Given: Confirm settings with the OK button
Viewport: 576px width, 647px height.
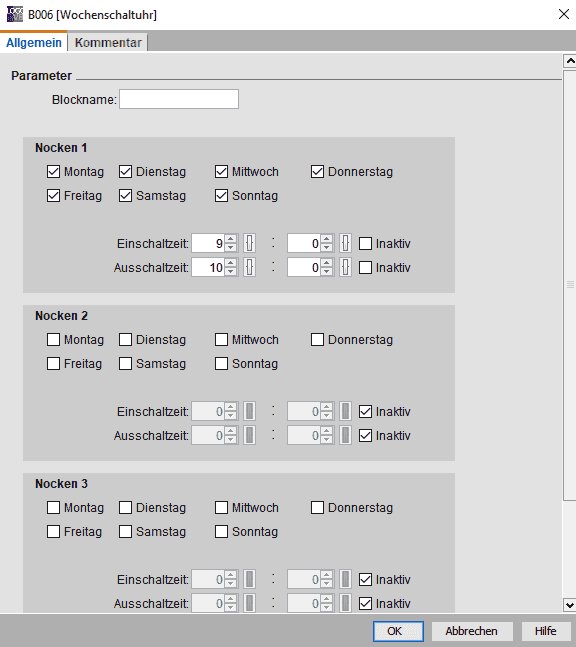Looking at the screenshot, I should 398,631.
